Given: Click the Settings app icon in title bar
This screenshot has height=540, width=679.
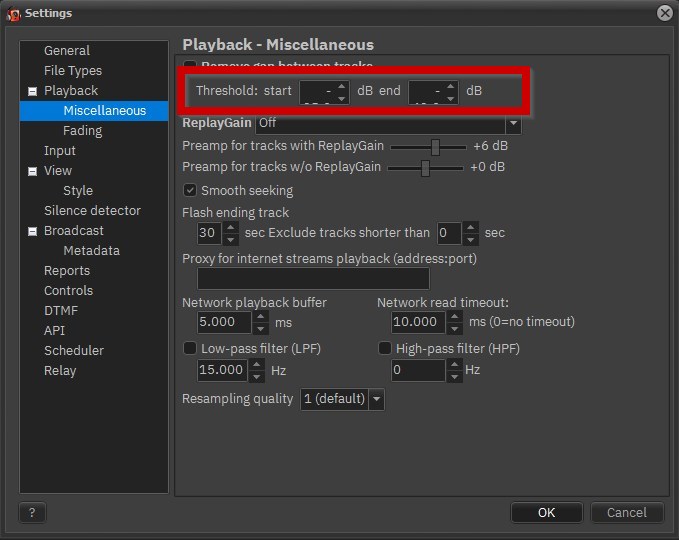Looking at the screenshot, I should (13, 13).
